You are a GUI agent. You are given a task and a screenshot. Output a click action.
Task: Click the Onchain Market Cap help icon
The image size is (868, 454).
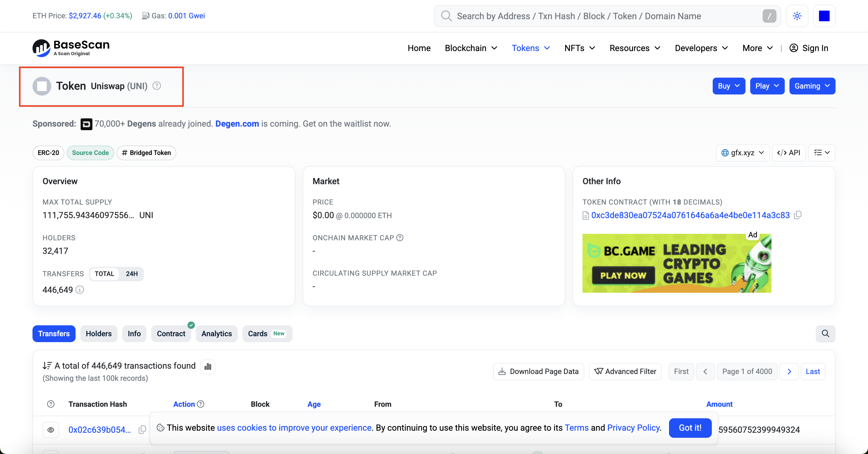pos(400,238)
